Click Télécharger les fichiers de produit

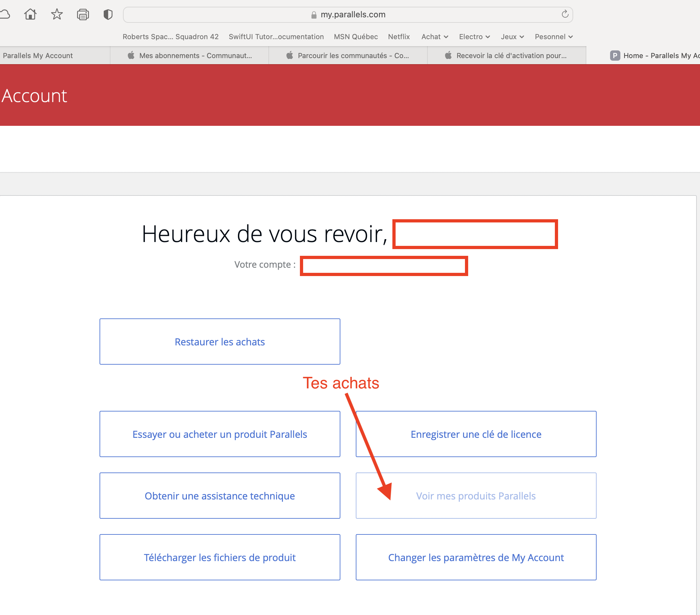coord(220,557)
